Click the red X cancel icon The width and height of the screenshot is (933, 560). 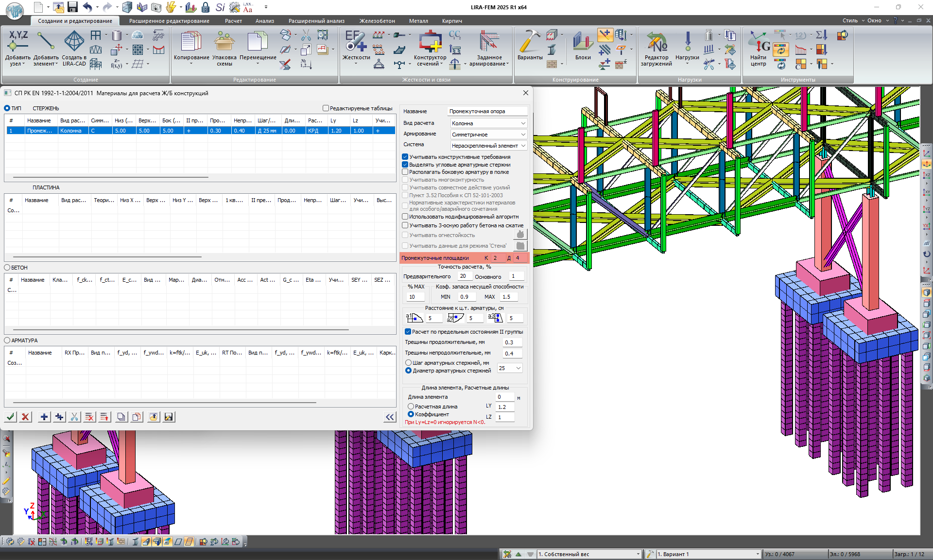[26, 417]
